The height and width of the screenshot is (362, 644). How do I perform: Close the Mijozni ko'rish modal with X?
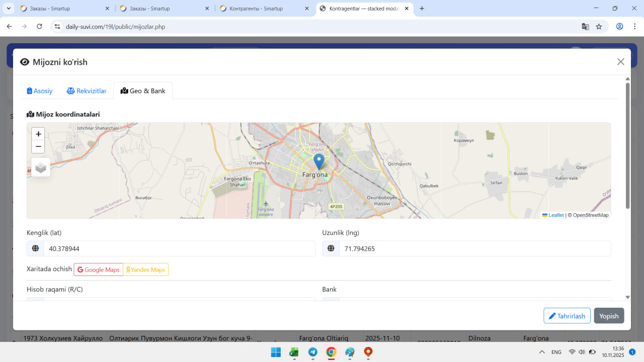pos(620,62)
